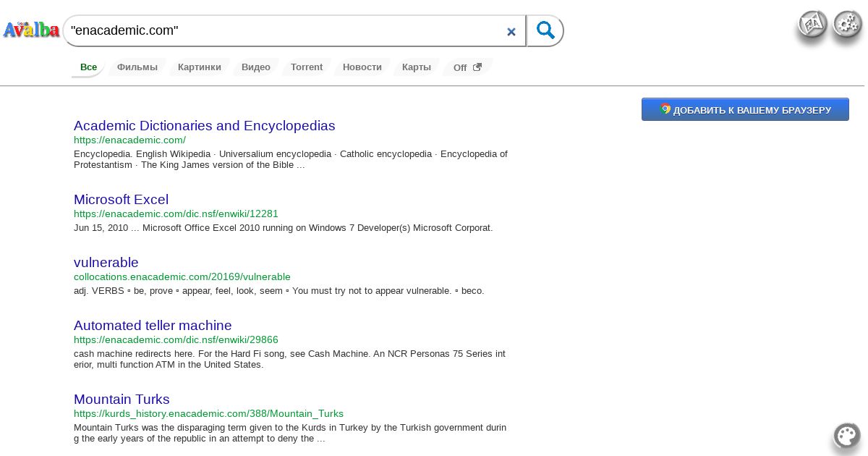Toggle the Off filter tab
Viewport: 868px width, 456px height.
tap(467, 67)
